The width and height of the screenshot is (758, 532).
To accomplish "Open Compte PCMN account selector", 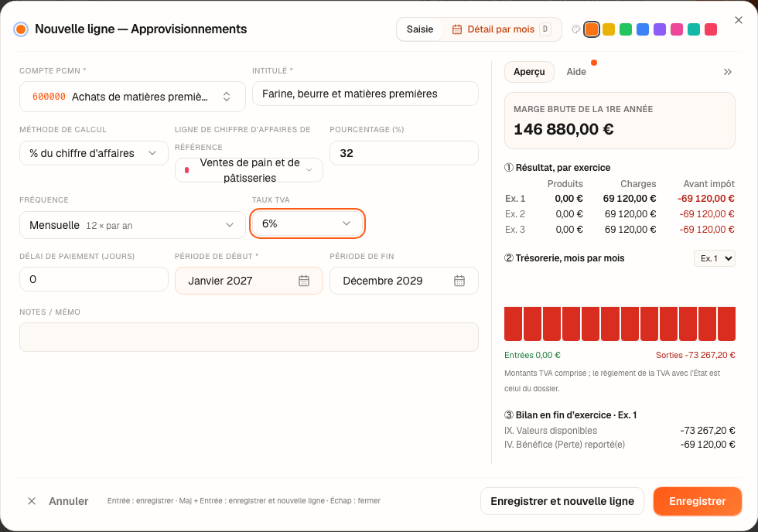I will (132, 97).
